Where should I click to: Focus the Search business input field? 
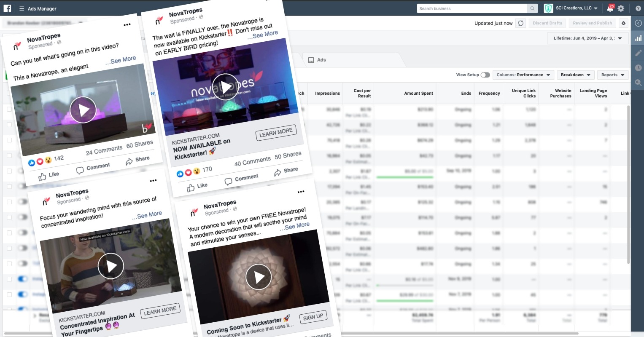click(472, 8)
